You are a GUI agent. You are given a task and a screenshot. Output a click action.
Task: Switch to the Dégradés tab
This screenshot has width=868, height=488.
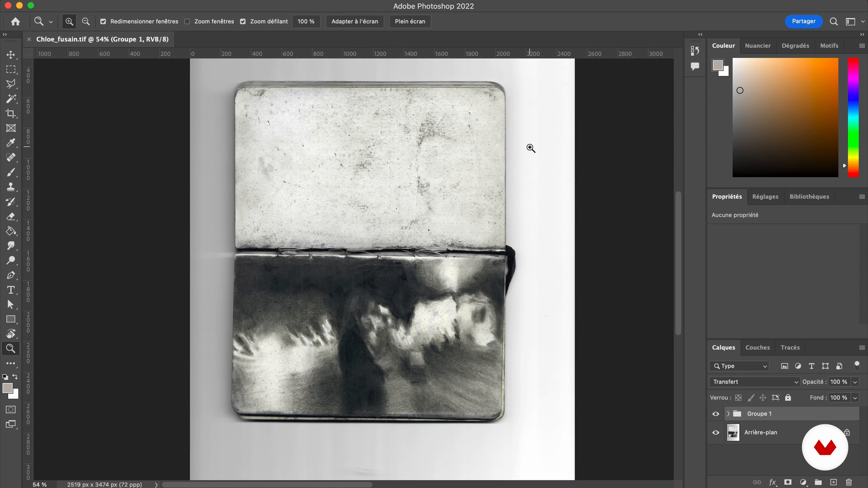(x=795, y=46)
